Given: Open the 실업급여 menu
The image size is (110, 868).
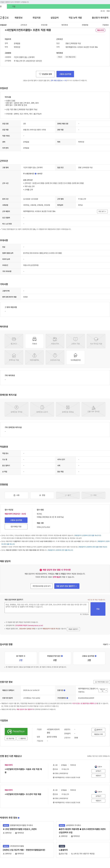Looking at the screenshot, I should (x=55, y=18).
